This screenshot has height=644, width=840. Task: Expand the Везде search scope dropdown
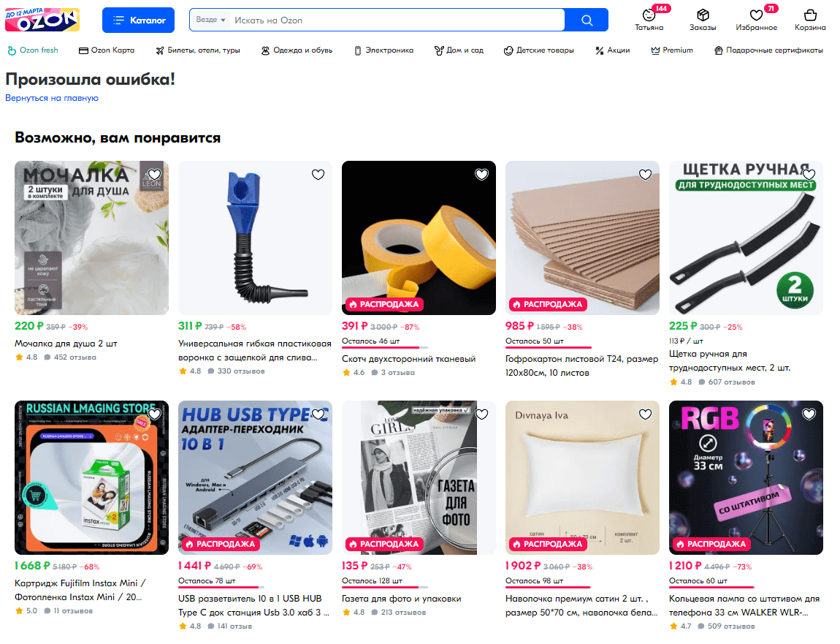point(210,20)
